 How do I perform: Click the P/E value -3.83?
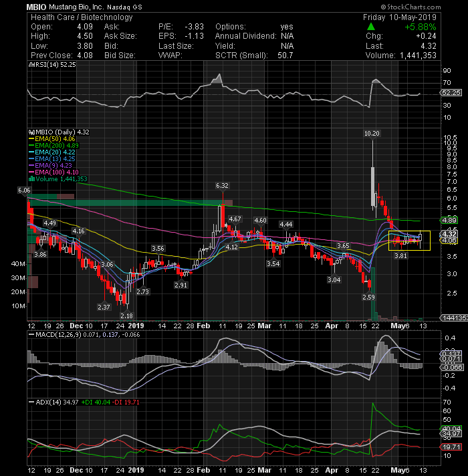click(x=195, y=27)
